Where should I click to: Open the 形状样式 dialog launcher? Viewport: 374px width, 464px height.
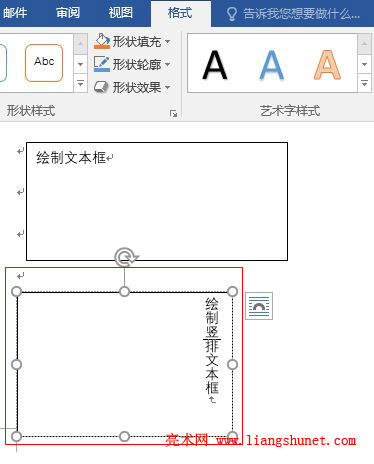[x=173, y=114]
